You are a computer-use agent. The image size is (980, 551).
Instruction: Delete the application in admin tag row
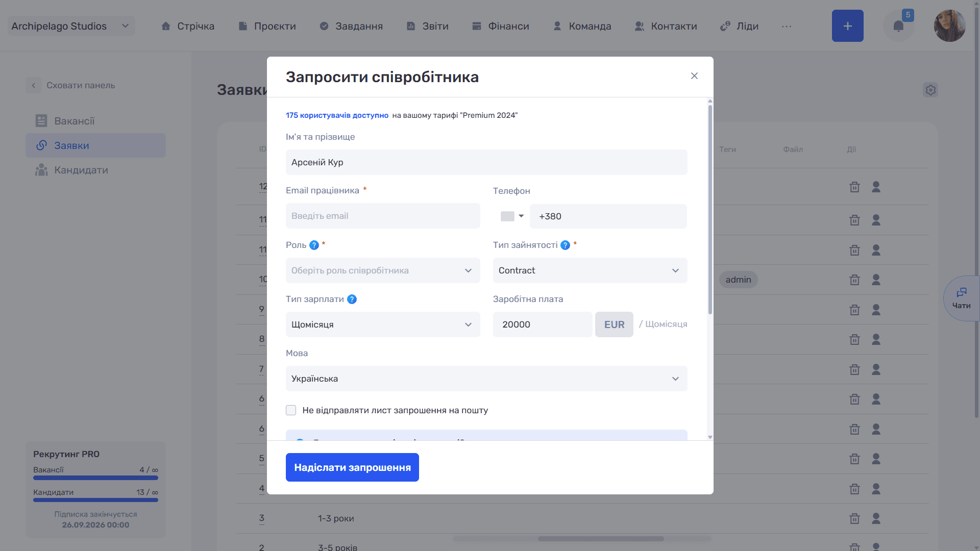(854, 280)
